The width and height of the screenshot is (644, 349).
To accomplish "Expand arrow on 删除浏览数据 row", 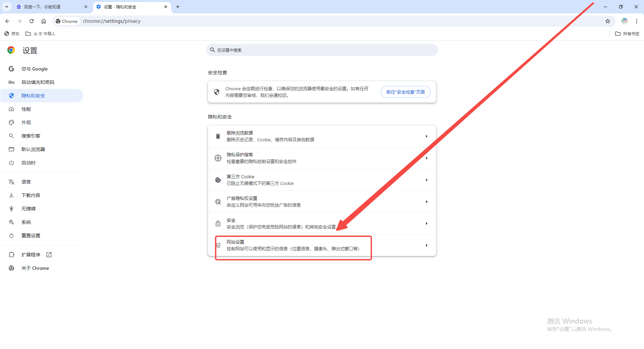I will 426,136.
